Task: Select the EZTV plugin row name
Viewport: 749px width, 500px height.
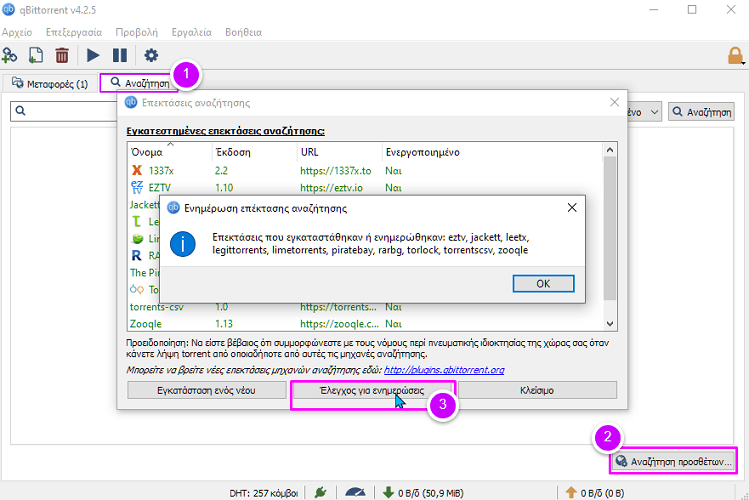Action: point(160,188)
